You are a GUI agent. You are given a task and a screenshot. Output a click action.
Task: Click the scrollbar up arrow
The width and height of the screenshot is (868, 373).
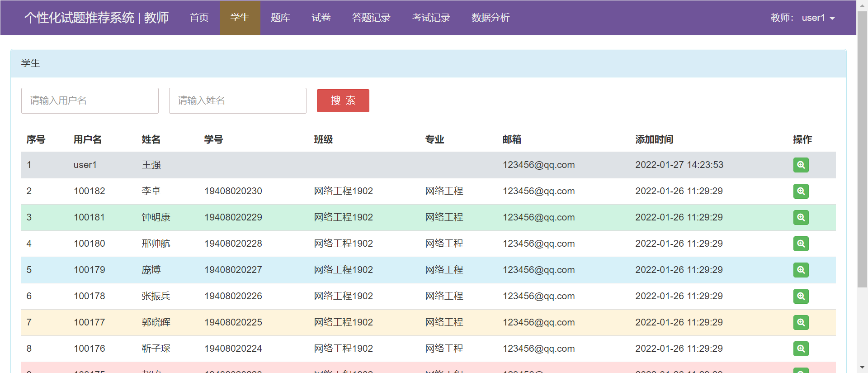click(x=862, y=5)
